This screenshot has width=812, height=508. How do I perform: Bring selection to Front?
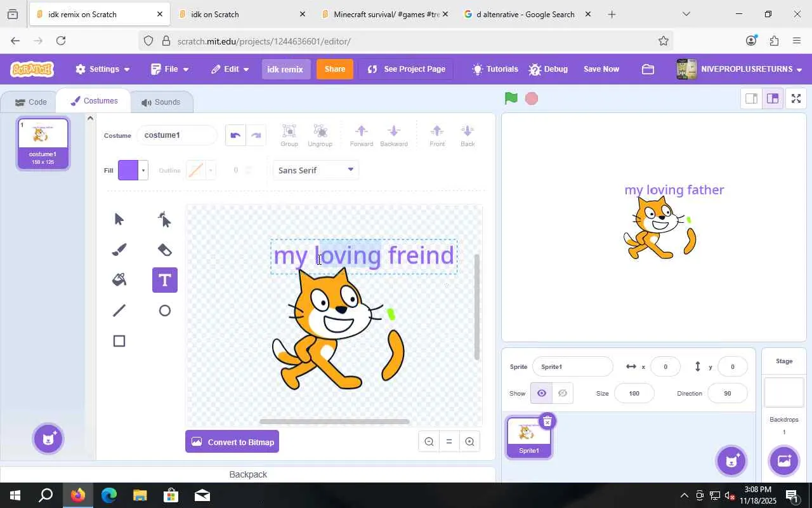click(437, 135)
